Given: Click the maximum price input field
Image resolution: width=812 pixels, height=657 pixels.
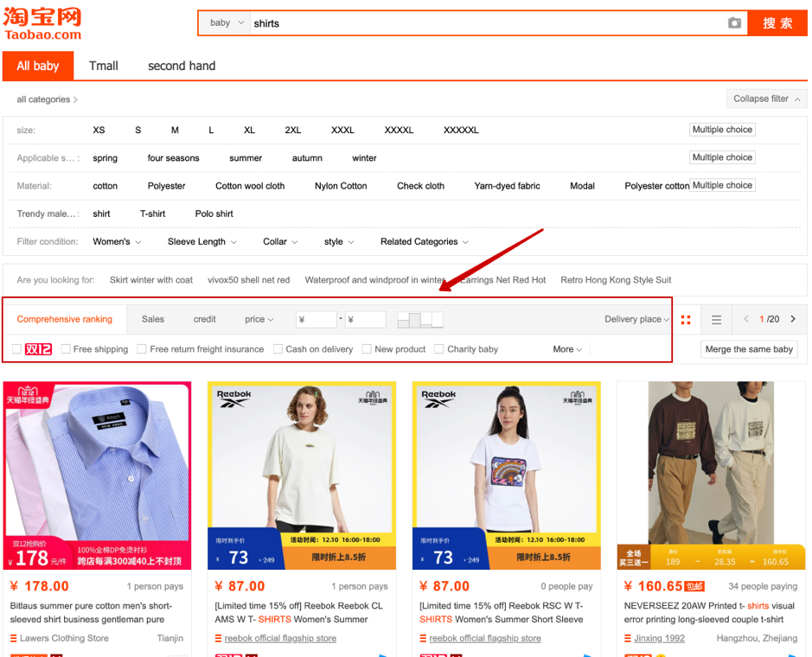Looking at the screenshot, I should coord(366,320).
